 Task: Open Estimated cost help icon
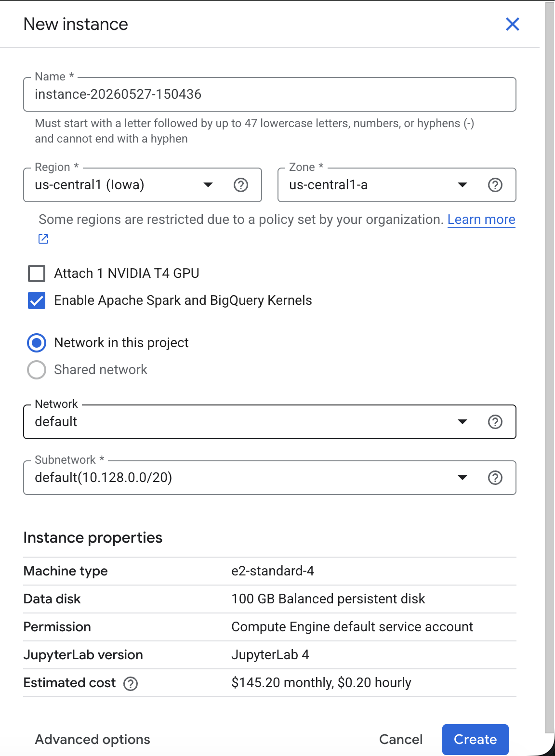[x=131, y=684]
